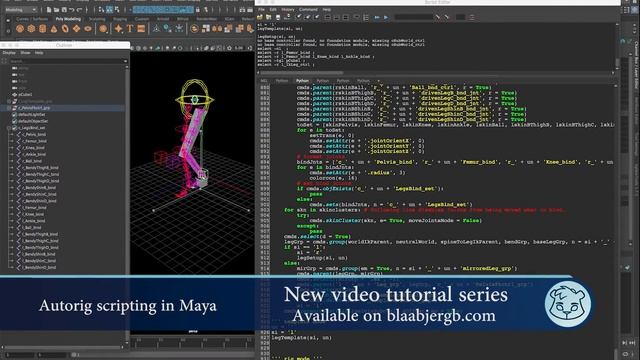Open shelf tab menu icon above gear
The height and width of the screenshot is (360, 640).
(x=8, y=20)
